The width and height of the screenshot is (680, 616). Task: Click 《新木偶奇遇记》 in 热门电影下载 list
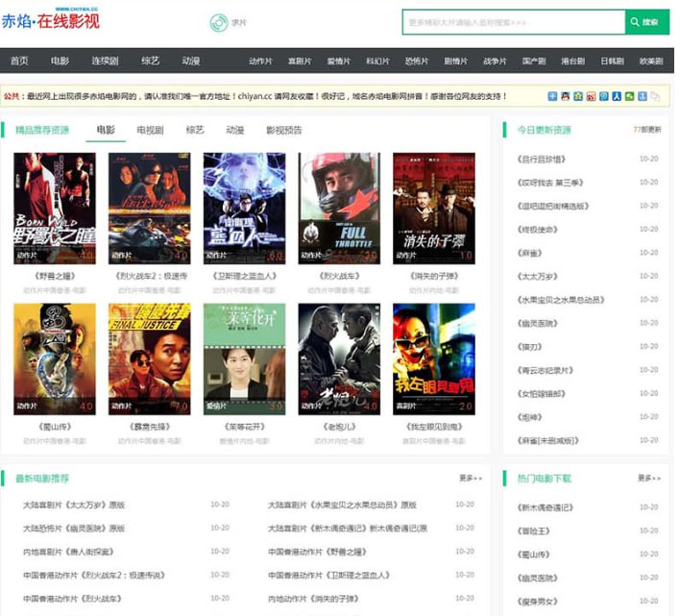coord(546,507)
